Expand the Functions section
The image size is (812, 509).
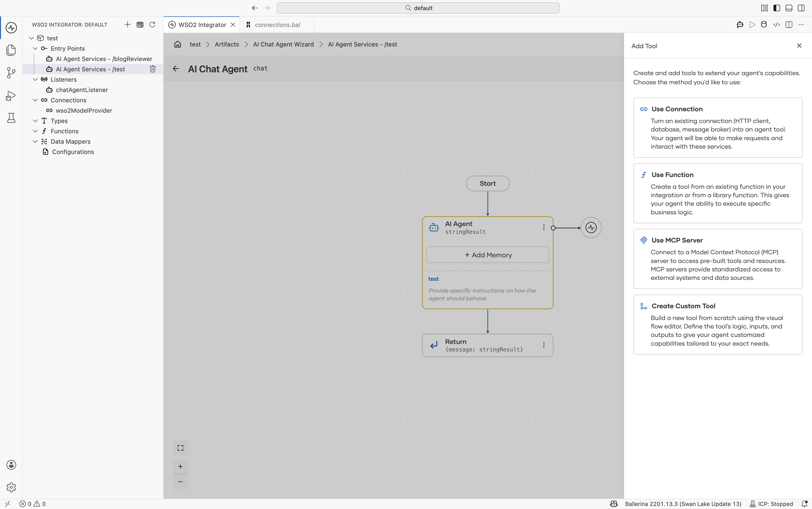point(35,131)
